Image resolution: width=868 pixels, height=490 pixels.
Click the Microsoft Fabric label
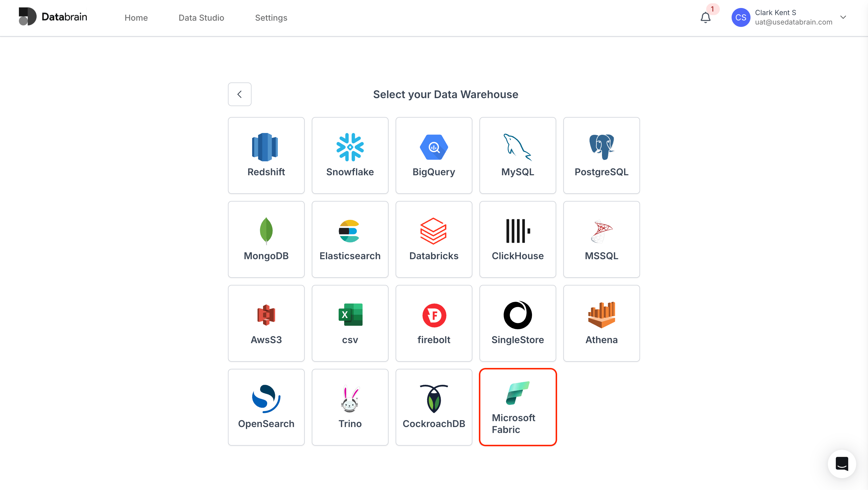tap(513, 424)
